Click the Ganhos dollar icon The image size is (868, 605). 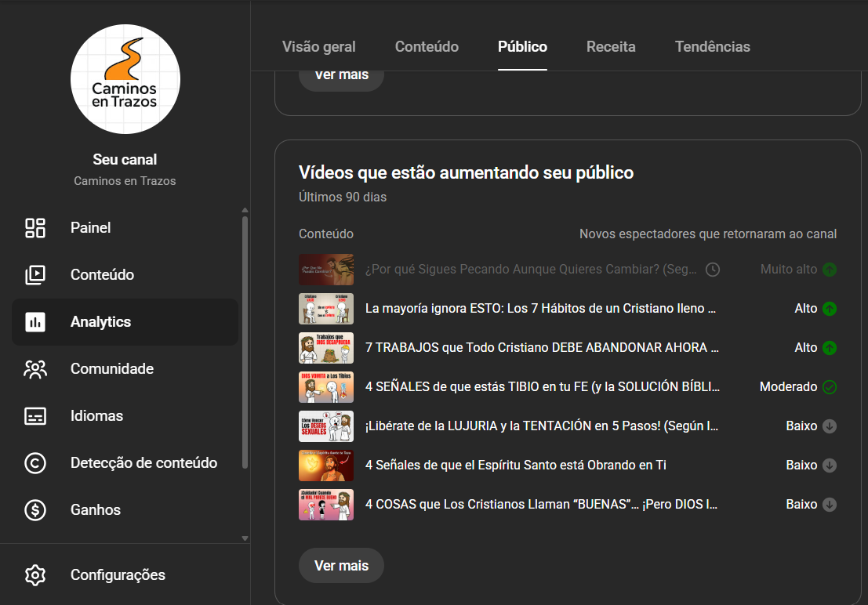(x=35, y=510)
